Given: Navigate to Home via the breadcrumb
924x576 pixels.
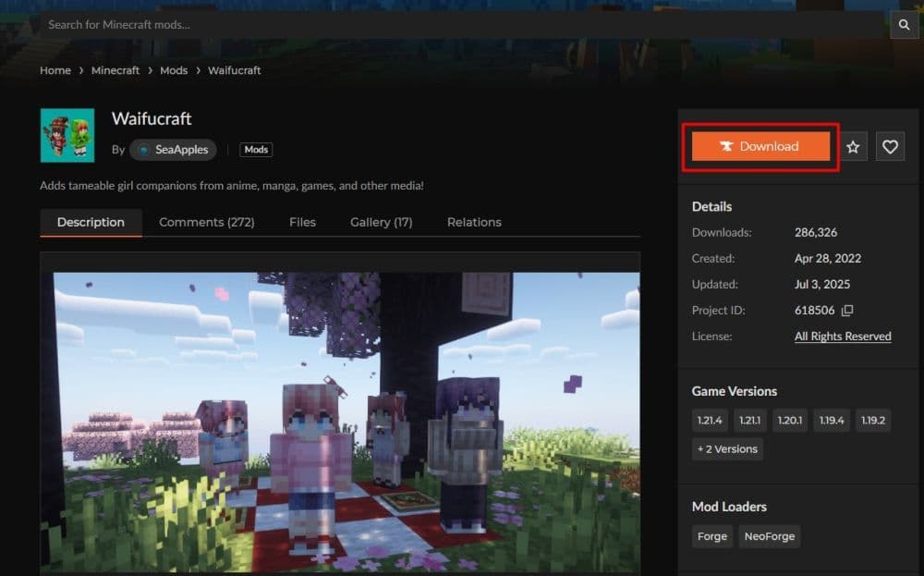Looking at the screenshot, I should (55, 70).
